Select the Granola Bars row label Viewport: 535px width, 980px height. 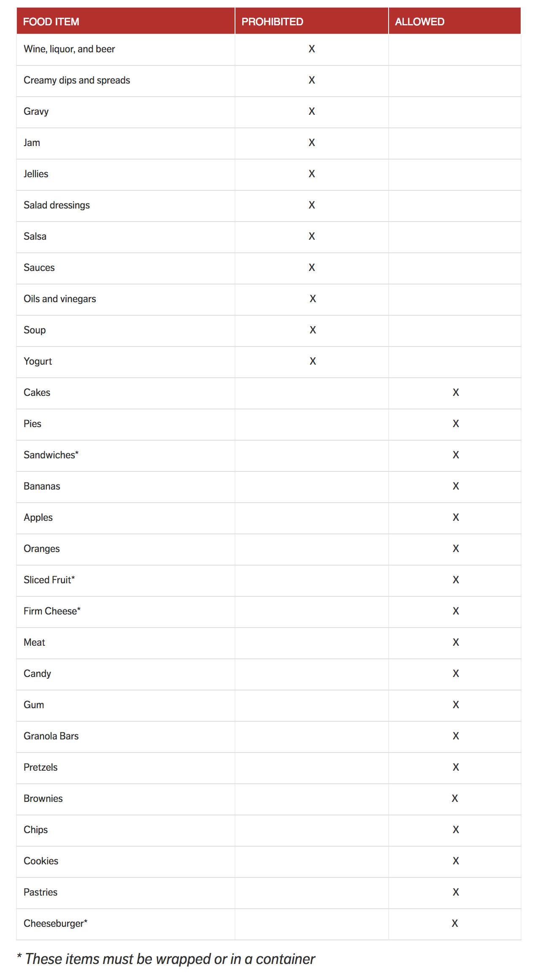(51, 736)
